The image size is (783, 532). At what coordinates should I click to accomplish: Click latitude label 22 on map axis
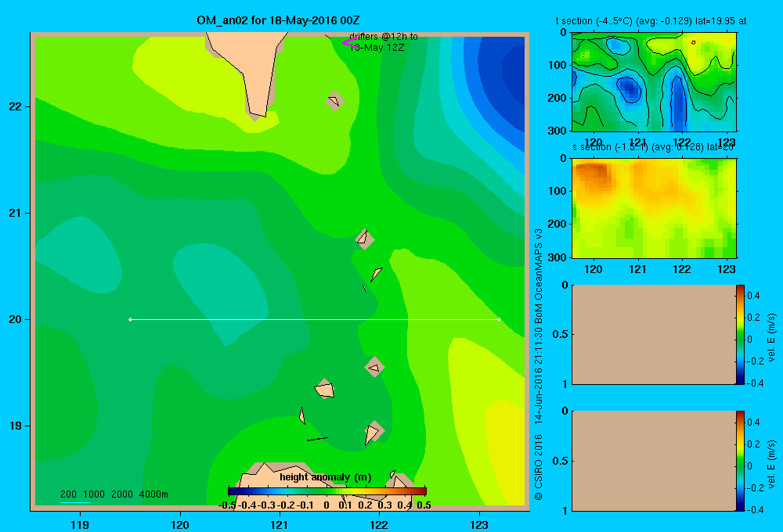pos(16,106)
